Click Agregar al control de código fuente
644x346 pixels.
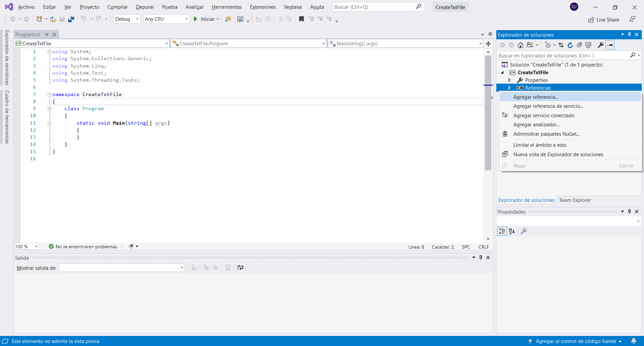[576, 341]
